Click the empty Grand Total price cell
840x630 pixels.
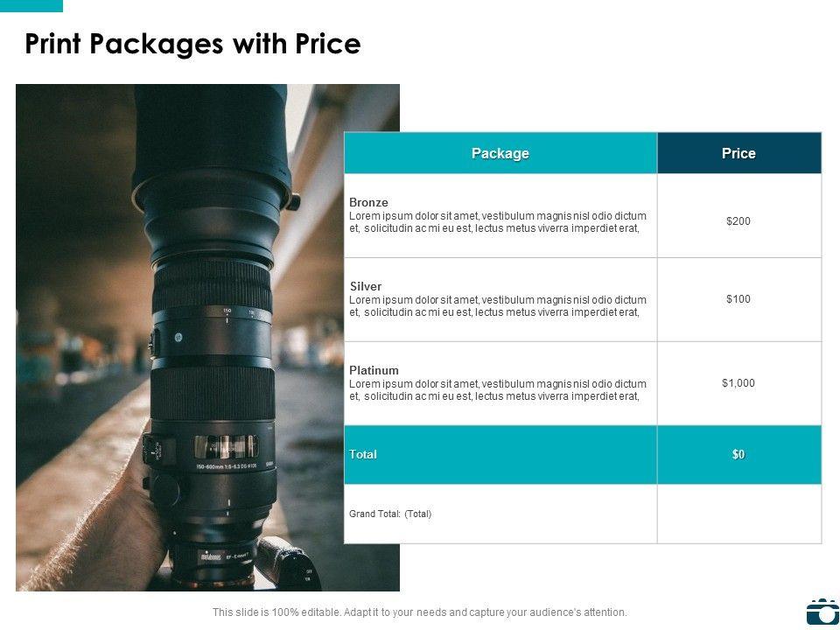pyautogui.click(x=738, y=514)
